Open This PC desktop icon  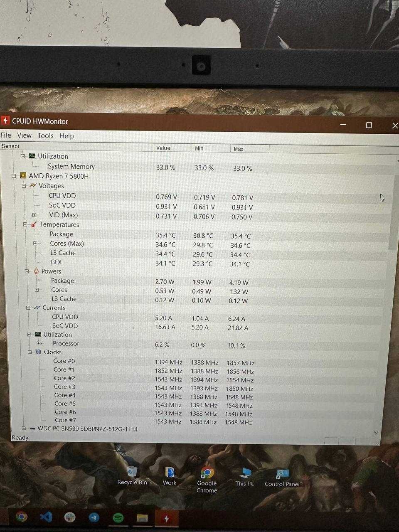[x=244, y=477]
